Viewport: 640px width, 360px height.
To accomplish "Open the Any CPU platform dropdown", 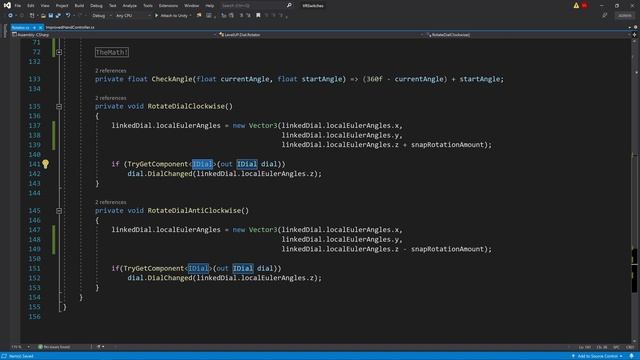I will point(133,16).
